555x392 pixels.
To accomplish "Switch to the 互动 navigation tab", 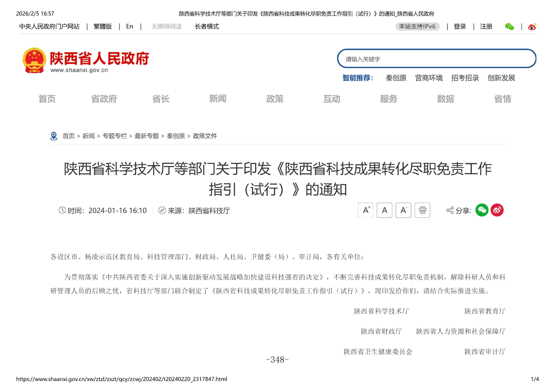I will pyautogui.click(x=332, y=99).
